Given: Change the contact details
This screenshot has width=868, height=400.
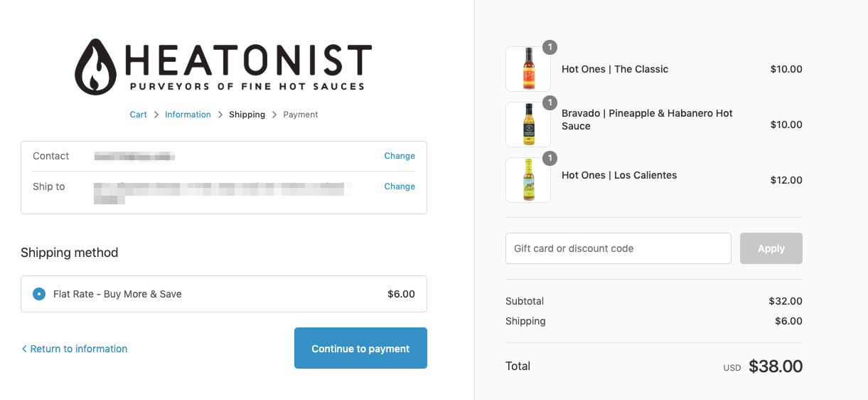Looking at the screenshot, I should pos(400,156).
